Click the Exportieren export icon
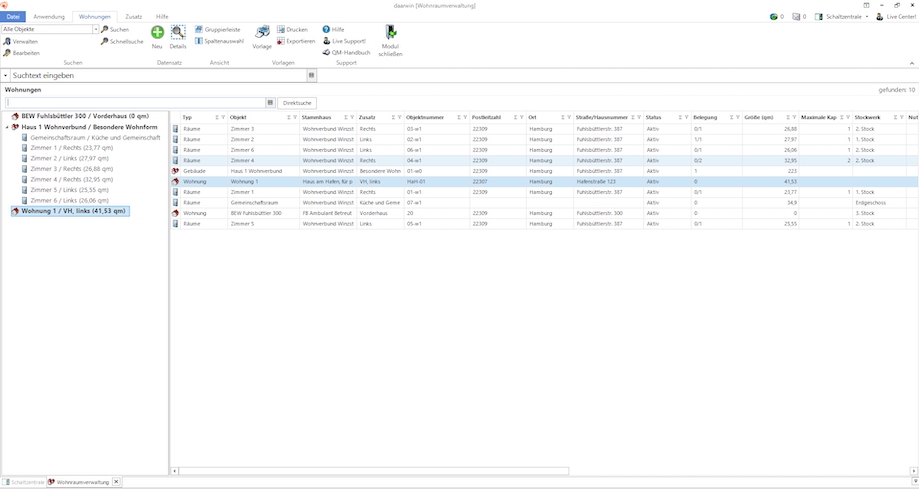Screen dimensions: 919x489 tap(281, 41)
